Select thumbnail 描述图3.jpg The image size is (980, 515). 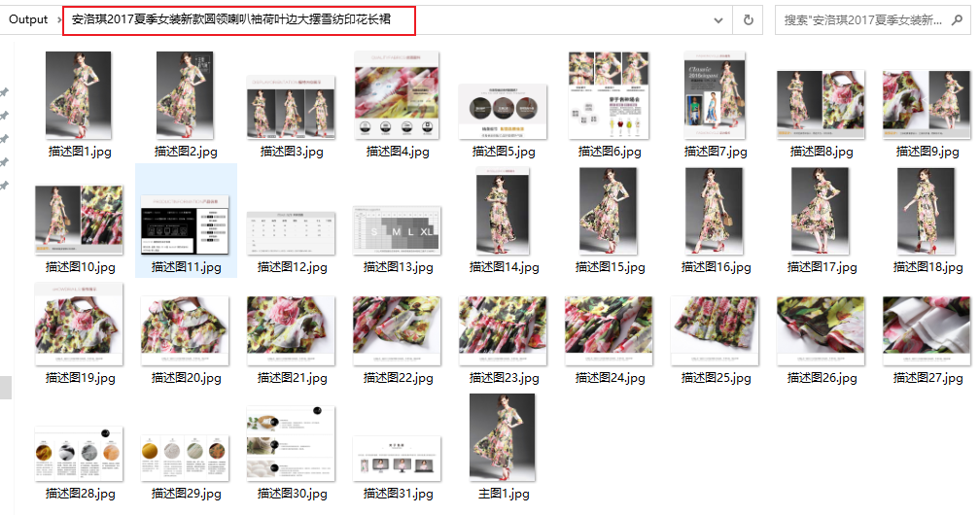[291, 108]
